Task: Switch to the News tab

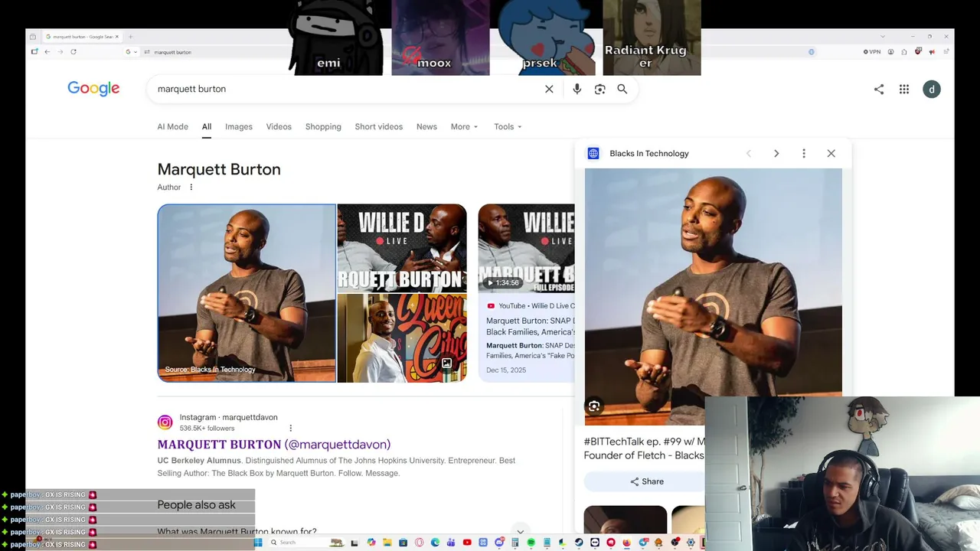Action: [426, 127]
